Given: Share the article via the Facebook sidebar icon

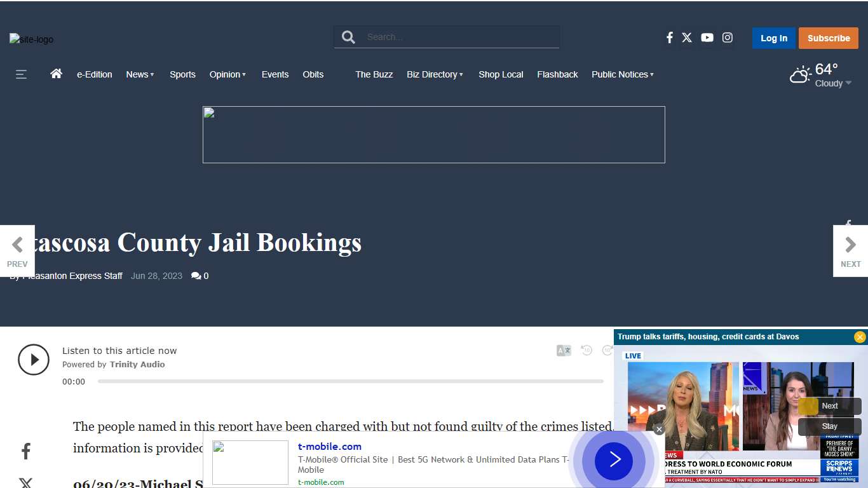Looking at the screenshot, I should [x=25, y=451].
